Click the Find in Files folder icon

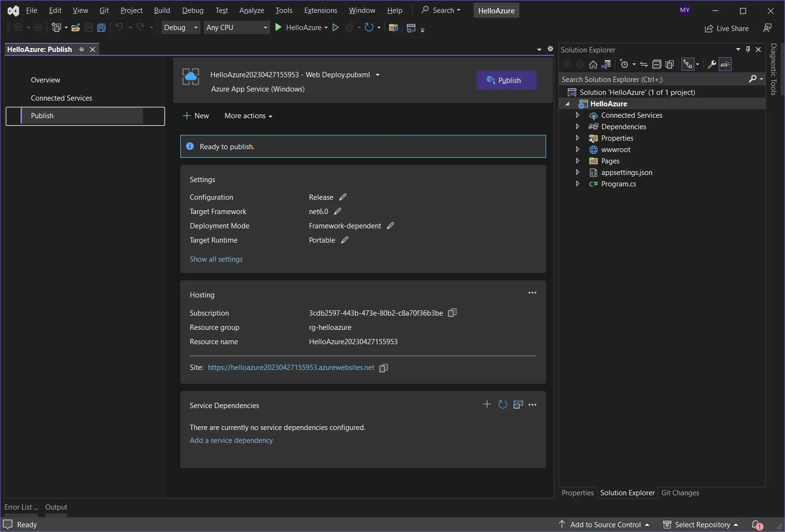pyautogui.click(x=393, y=28)
